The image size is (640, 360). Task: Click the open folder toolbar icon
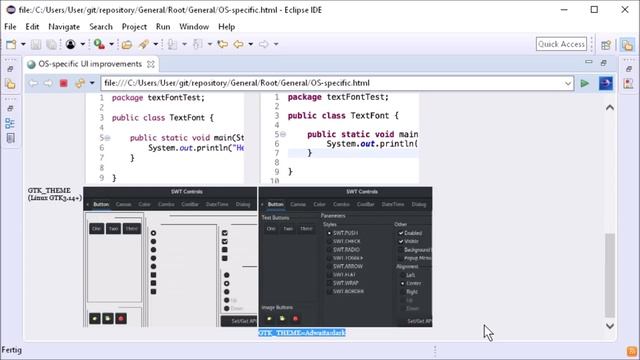pos(127,44)
